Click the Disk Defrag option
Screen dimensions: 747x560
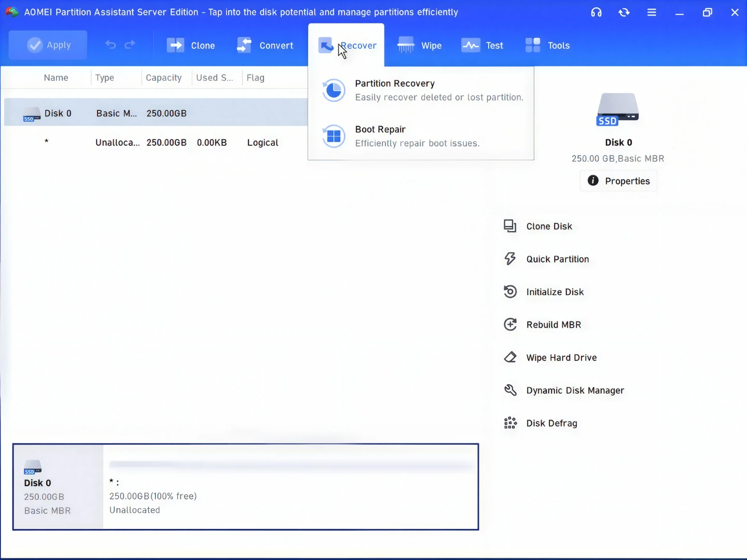[540, 424]
